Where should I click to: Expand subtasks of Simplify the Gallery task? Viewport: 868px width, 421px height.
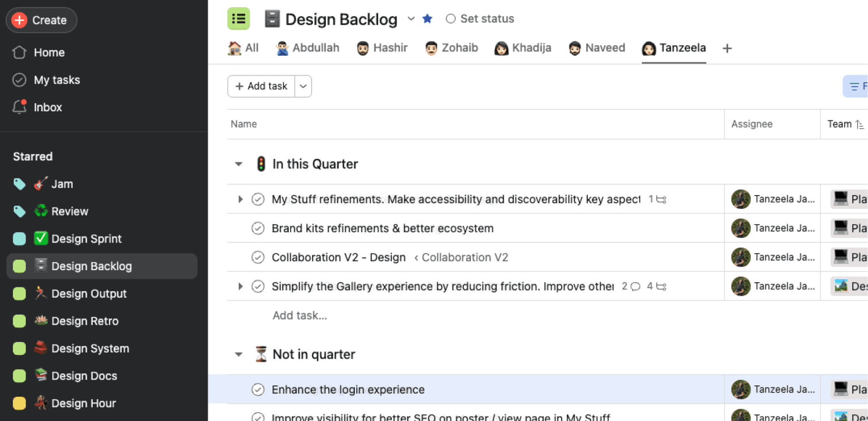point(240,286)
